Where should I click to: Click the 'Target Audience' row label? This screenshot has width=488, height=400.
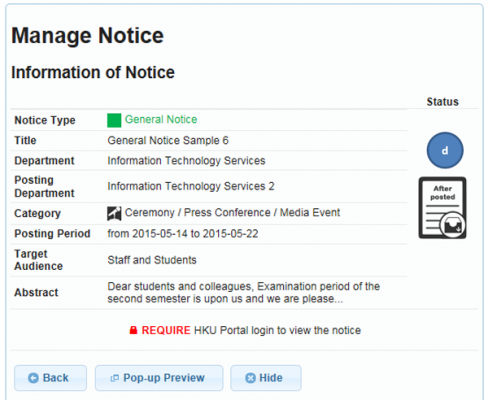pyautogui.click(x=38, y=260)
